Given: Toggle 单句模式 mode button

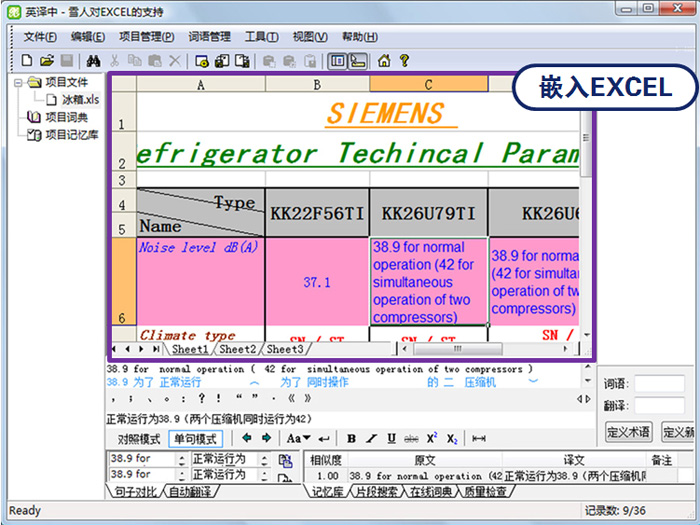Looking at the screenshot, I should 196,439.
